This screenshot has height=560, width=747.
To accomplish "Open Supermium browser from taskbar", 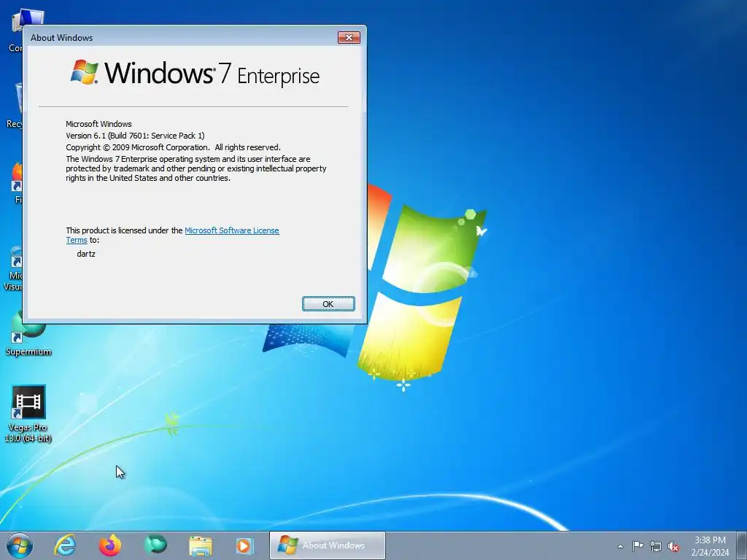I will [x=155, y=545].
